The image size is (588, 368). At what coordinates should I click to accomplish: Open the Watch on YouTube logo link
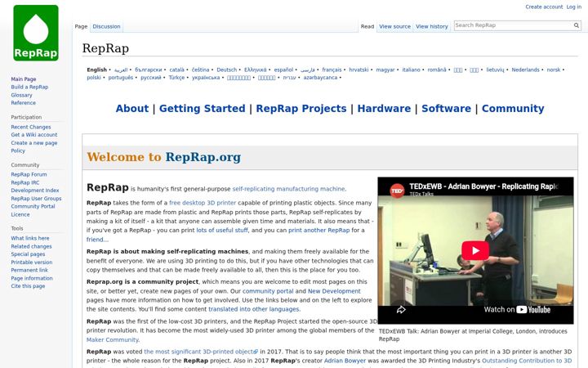[517, 310]
